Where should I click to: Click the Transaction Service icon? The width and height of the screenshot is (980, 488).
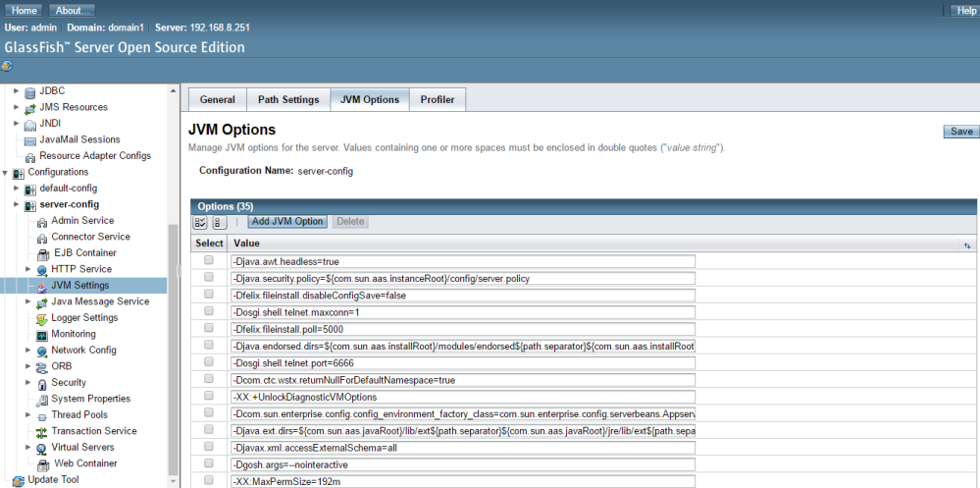pos(42,432)
